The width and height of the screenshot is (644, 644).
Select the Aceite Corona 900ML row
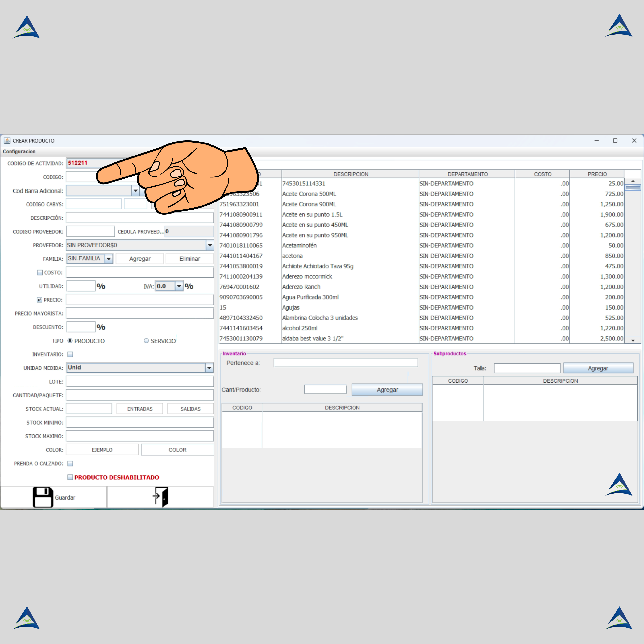tap(421, 204)
